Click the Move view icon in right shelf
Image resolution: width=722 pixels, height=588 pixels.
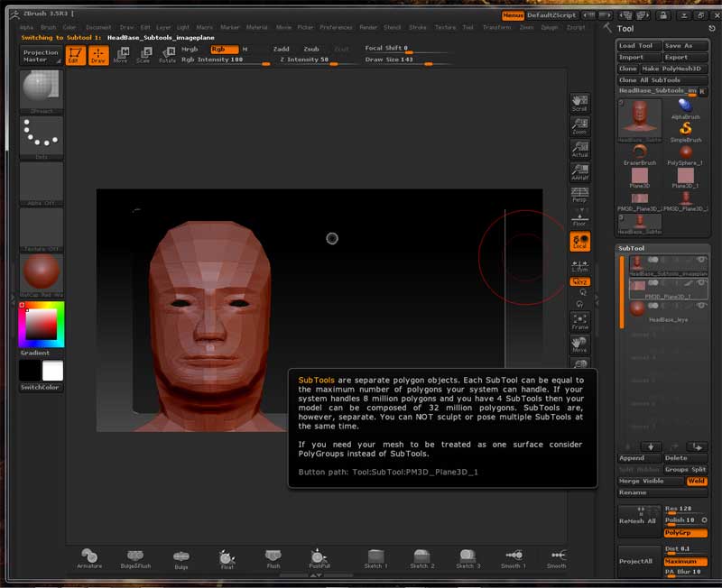(x=579, y=345)
